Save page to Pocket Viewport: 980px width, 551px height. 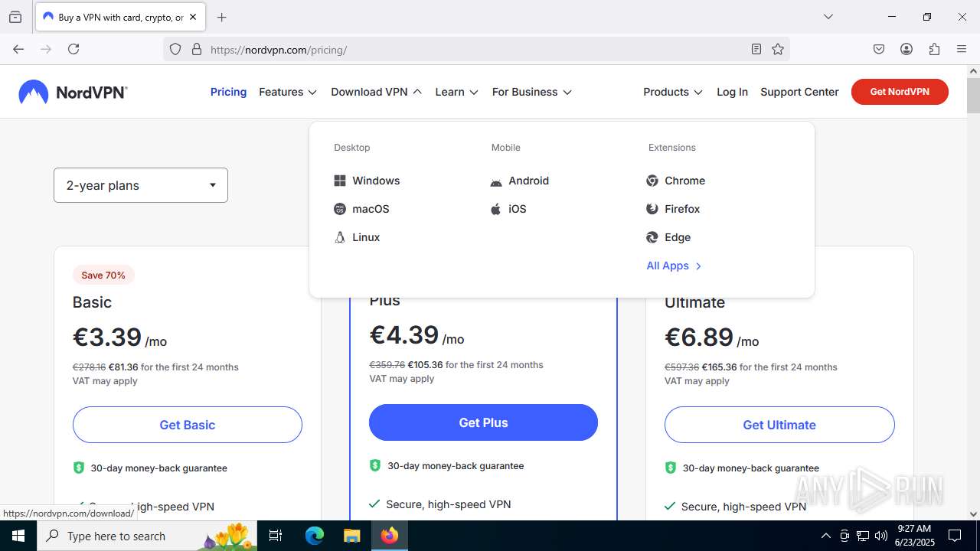point(879,49)
